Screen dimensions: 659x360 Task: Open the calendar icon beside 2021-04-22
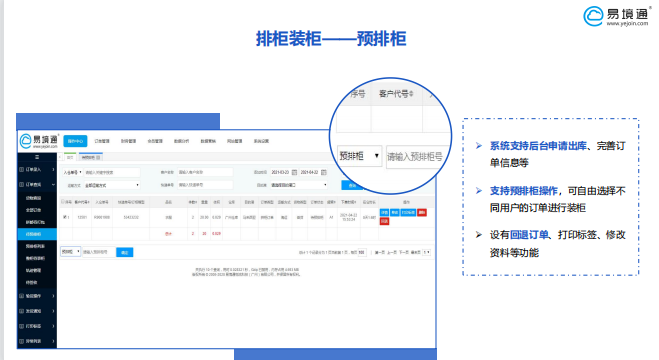[324, 172]
